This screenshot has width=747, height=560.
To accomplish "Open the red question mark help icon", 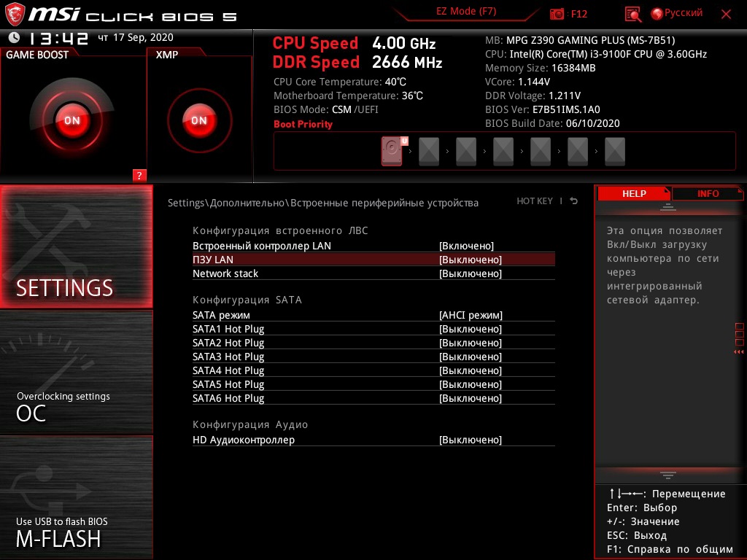I will (139, 175).
